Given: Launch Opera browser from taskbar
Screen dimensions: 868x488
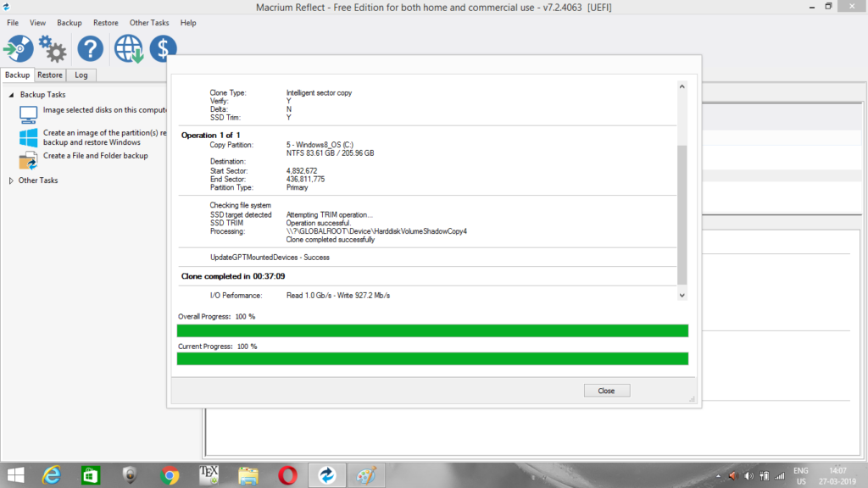Looking at the screenshot, I should click(x=288, y=475).
